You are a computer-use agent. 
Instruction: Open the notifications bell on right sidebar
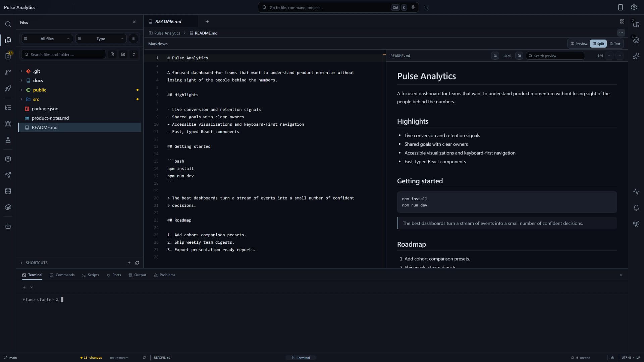point(636,208)
